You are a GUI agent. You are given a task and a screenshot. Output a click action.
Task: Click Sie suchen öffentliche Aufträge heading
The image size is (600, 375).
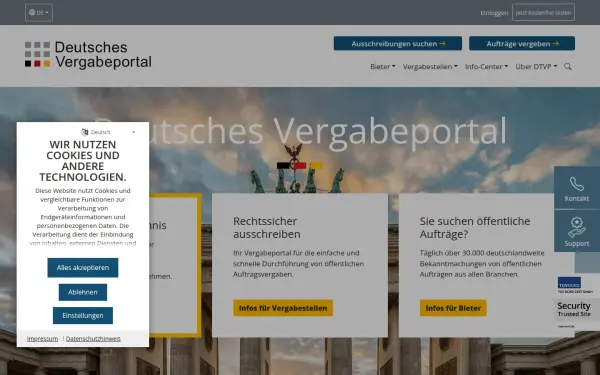[x=475, y=228]
